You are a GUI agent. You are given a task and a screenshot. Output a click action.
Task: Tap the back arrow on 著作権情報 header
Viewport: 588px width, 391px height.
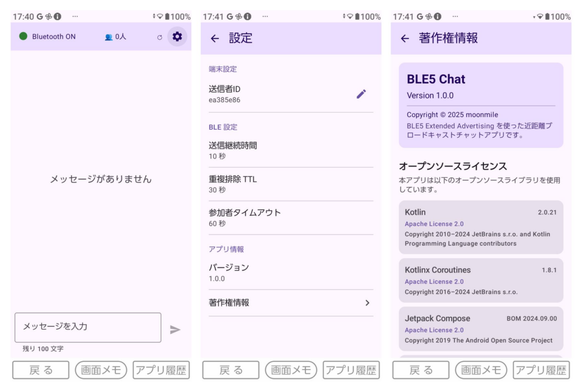(405, 38)
